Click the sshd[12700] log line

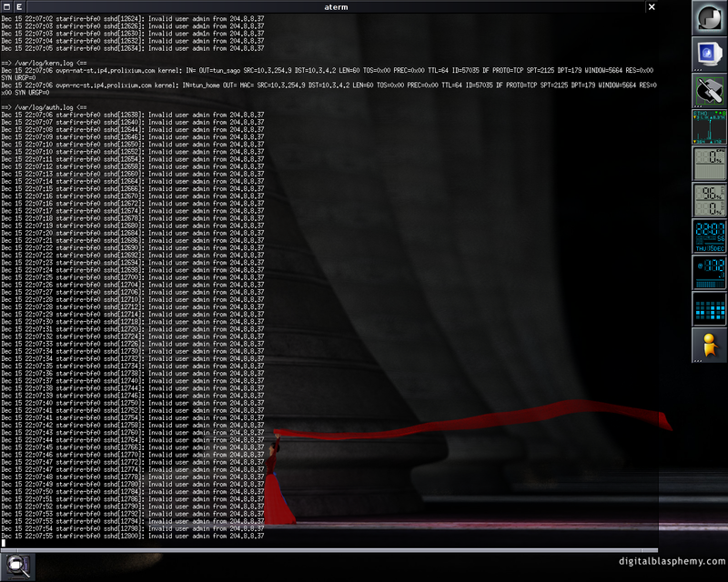tap(133, 277)
